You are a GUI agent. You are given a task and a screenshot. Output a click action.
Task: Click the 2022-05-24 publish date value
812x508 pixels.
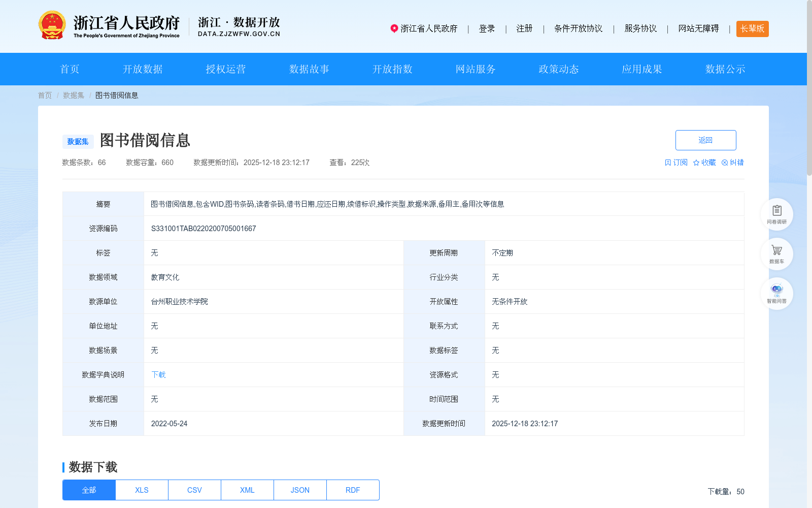[169, 424]
